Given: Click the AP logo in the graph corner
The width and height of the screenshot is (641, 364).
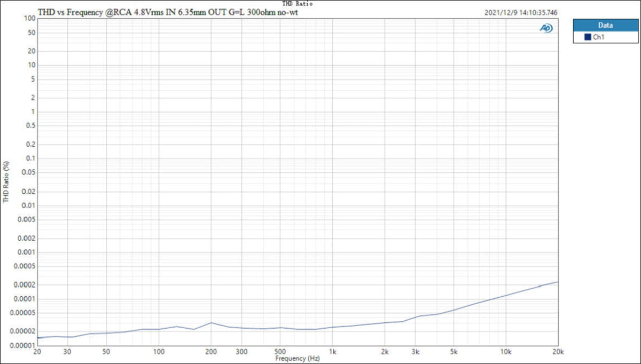Looking at the screenshot, I should point(546,28).
